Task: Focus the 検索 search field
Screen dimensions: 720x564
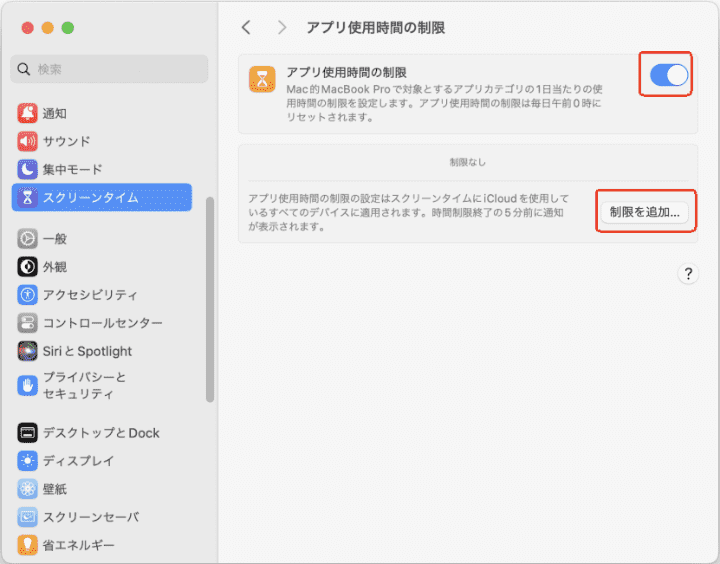Action: click(x=109, y=69)
